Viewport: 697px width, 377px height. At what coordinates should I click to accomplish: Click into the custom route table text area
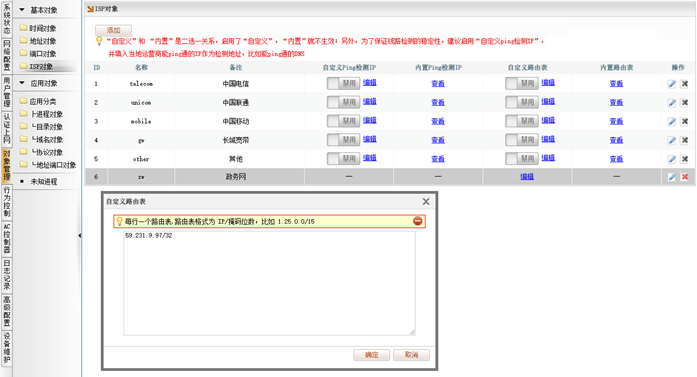click(x=269, y=283)
